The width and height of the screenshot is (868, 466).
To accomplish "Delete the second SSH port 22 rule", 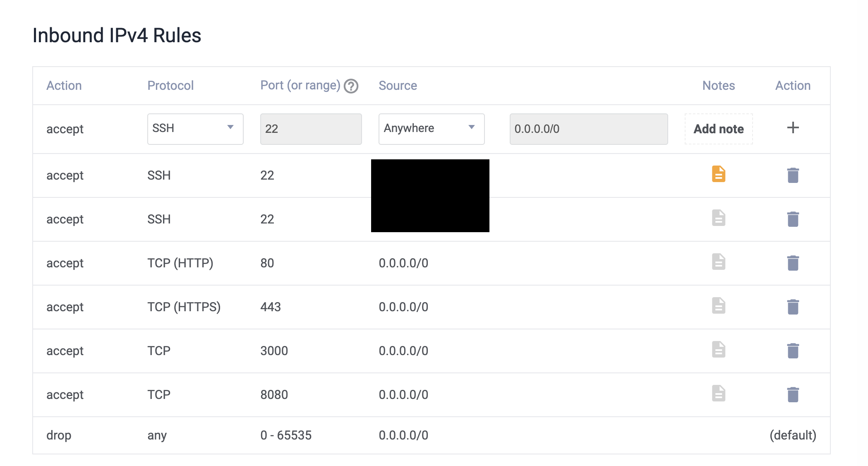I will (793, 219).
